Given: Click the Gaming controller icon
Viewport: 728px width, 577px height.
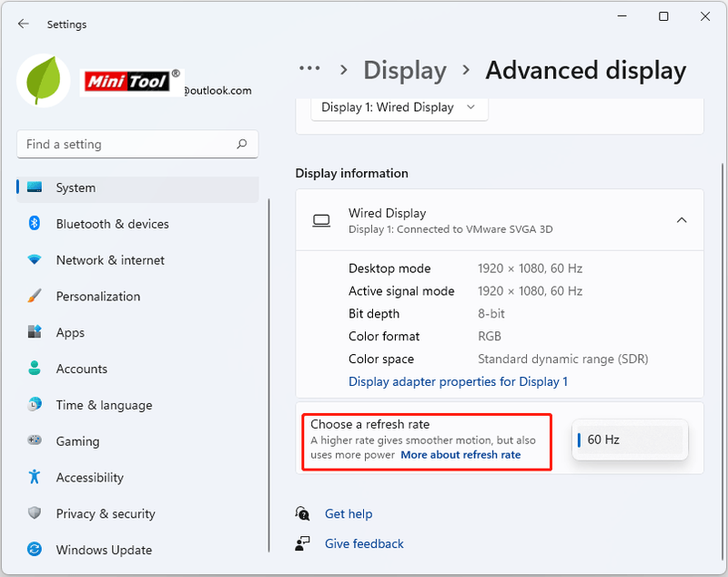Looking at the screenshot, I should tap(35, 440).
